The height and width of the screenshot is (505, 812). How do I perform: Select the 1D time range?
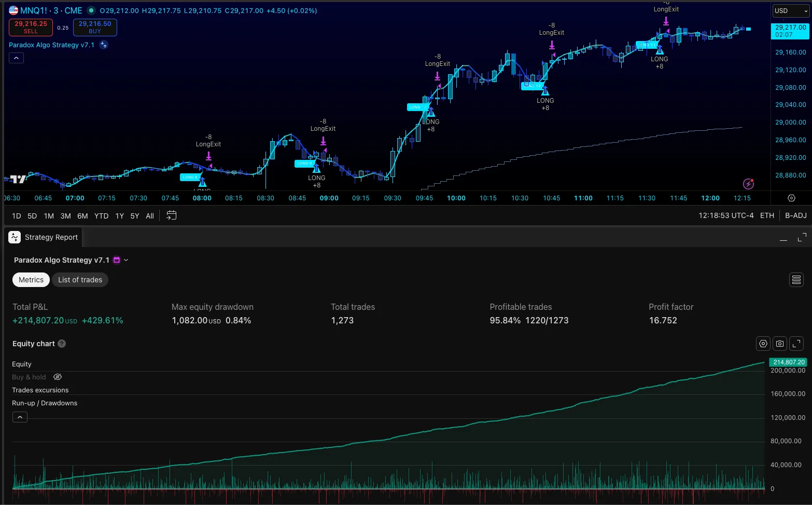[17, 216]
